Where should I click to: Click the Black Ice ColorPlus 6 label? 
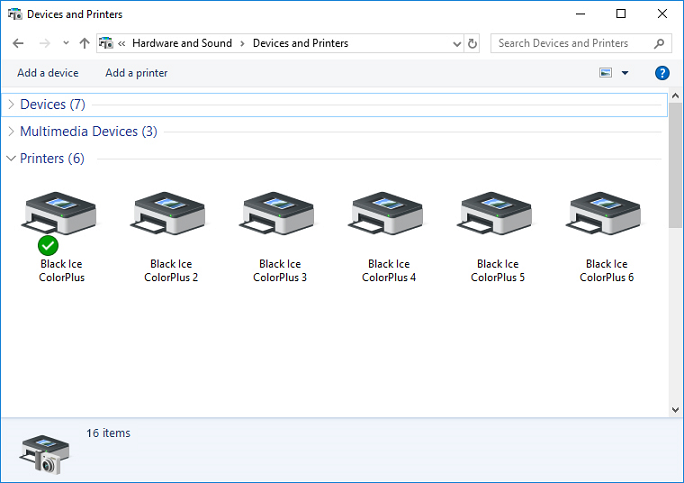click(606, 271)
